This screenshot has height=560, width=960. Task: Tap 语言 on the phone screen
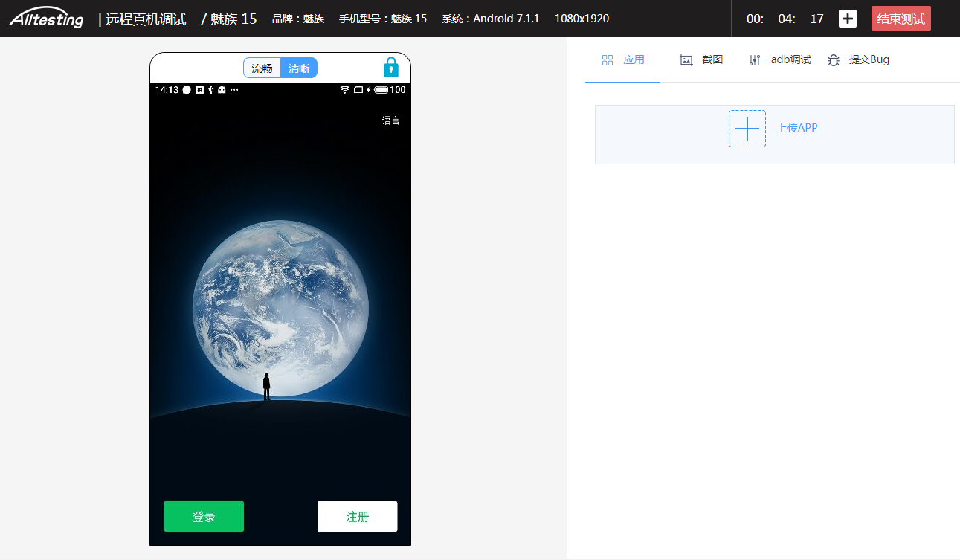(x=390, y=120)
